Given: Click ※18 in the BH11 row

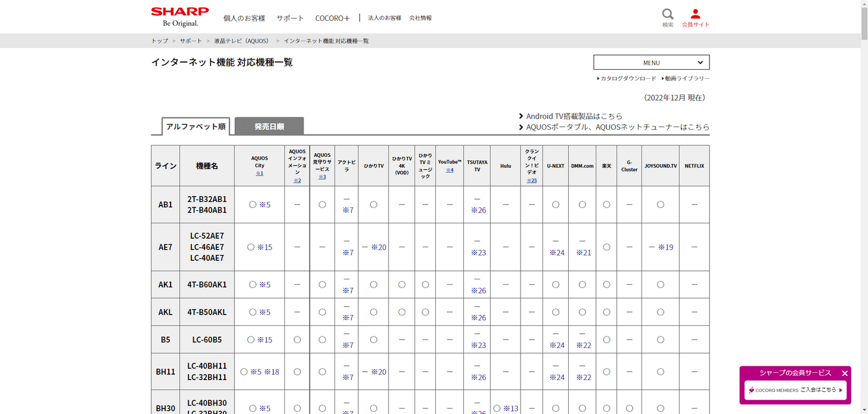Looking at the screenshot, I should pyautogui.click(x=271, y=372).
